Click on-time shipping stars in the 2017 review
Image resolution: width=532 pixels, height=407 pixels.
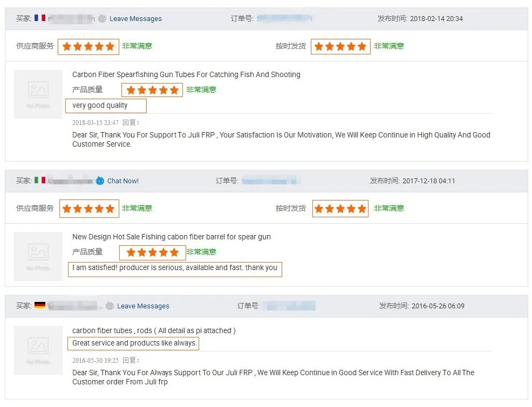point(340,209)
